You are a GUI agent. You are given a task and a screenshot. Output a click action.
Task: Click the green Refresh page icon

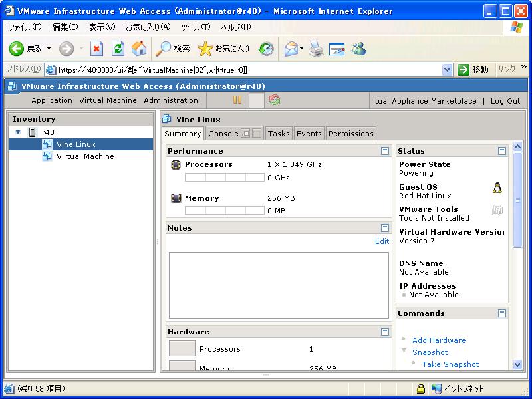(x=118, y=49)
